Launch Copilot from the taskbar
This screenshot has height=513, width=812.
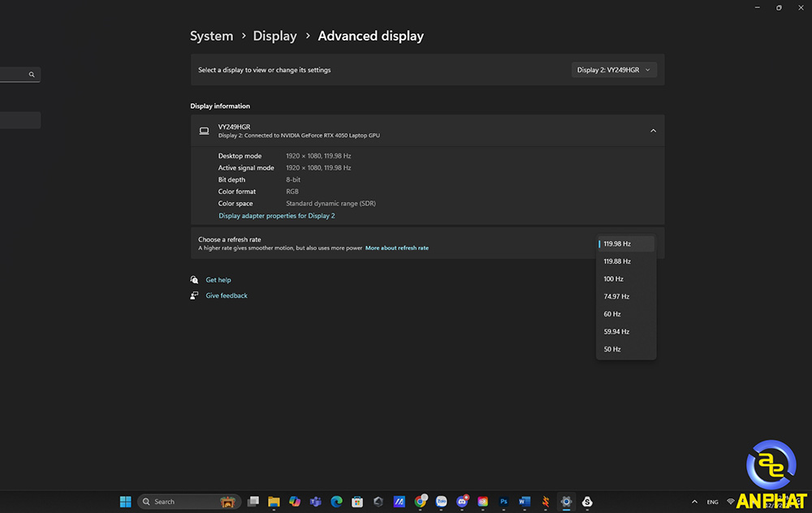click(295, 502)
